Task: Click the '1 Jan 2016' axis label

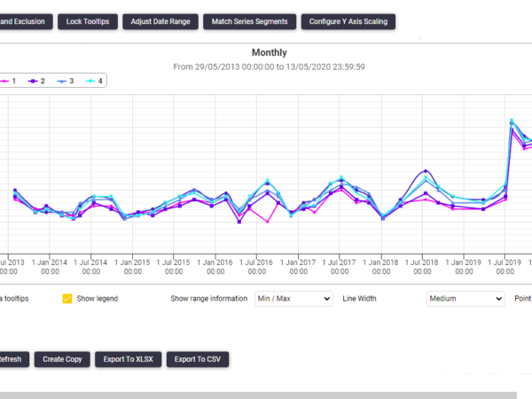Action: point(215,267)
